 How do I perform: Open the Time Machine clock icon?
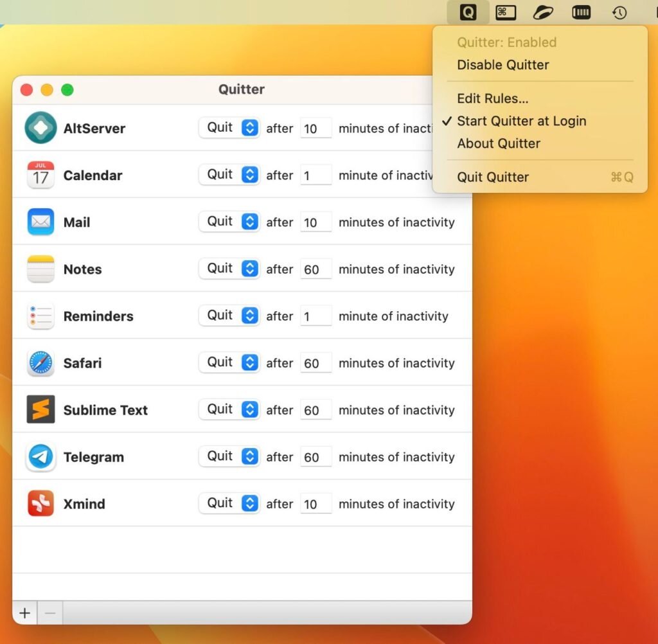point(619,13)
